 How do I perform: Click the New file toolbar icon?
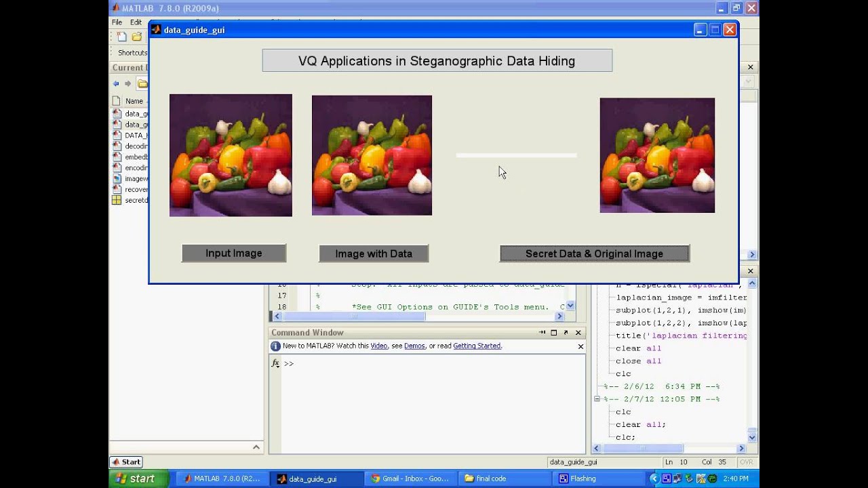point(121,37)
